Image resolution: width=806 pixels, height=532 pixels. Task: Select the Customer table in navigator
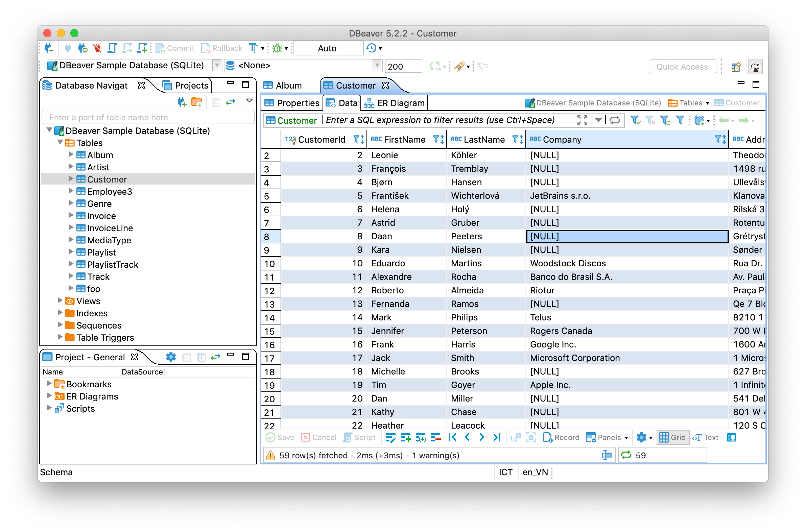pyautogui.click(x=109, y=179)
